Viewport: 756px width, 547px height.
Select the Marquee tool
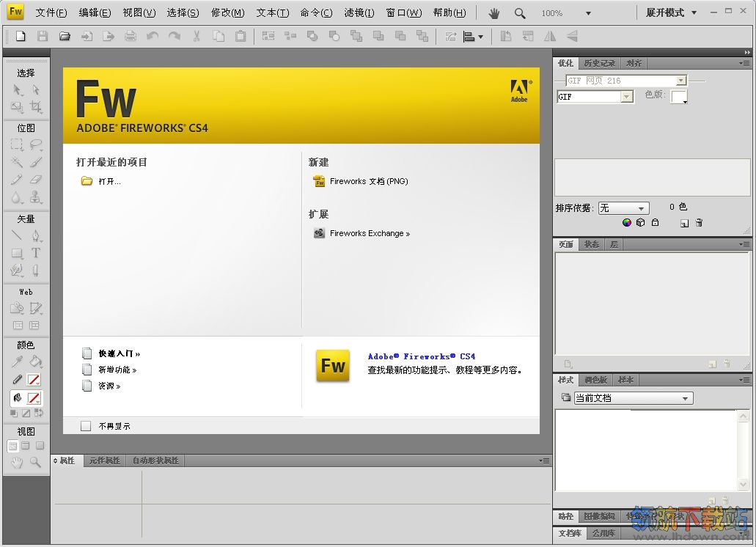pyautogui.click(x=18, y=144)
